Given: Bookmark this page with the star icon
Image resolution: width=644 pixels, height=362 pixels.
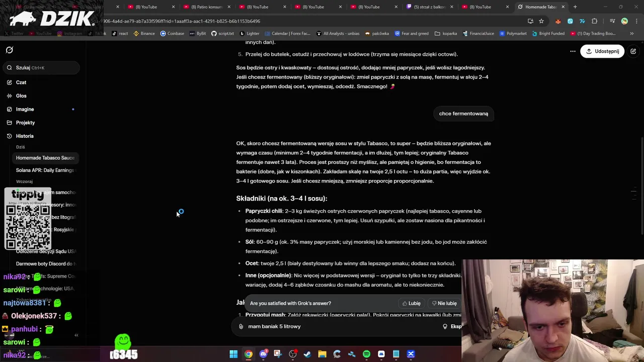Looking at the screenshot, I should (x=541, y=21).
